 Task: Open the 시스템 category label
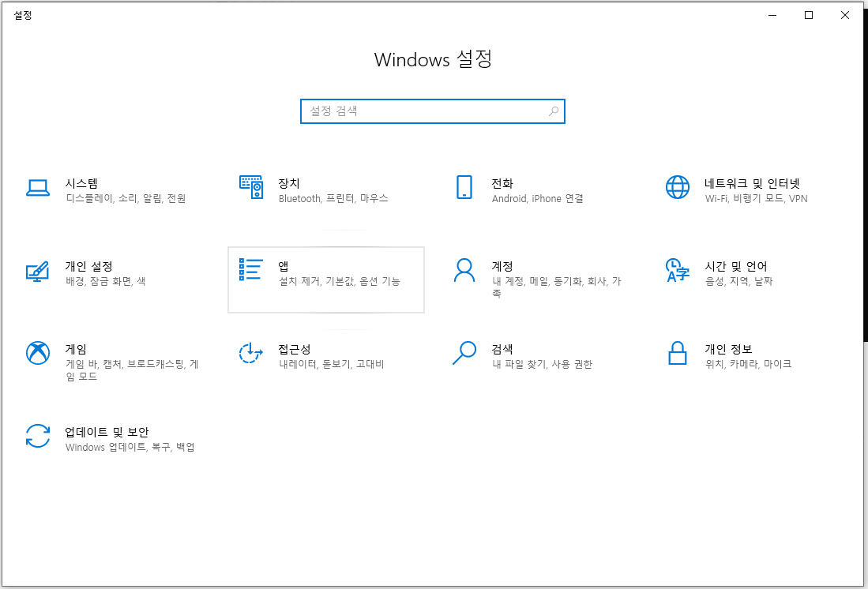(81, 183)
